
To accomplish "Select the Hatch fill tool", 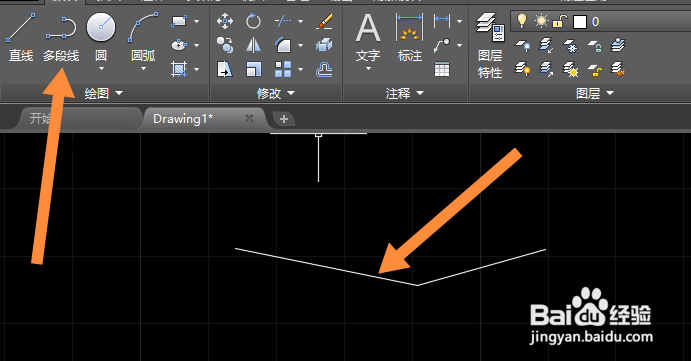I will (x=179, y=69).
